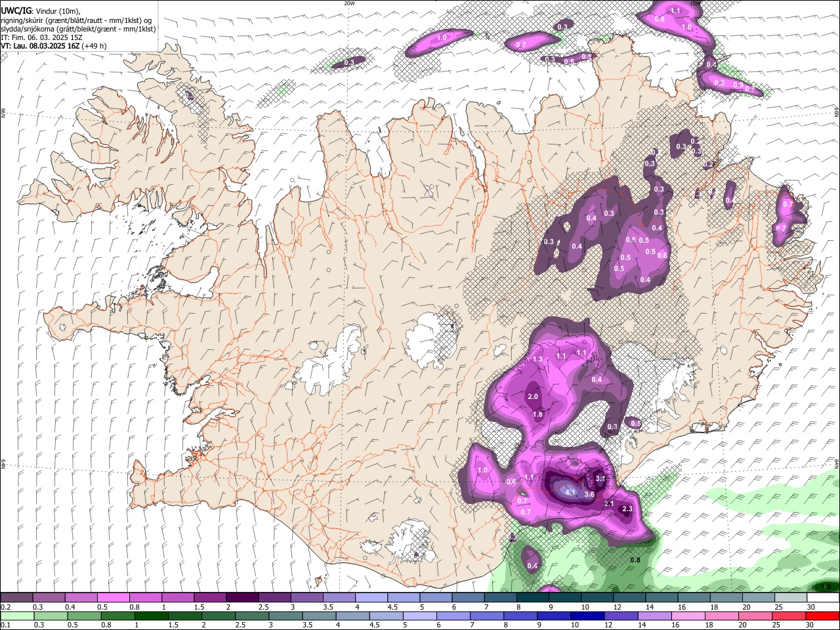The image size is (840, 630).
Task: Click the 2.1 precipitation value on the map
Action: [608, 503]
